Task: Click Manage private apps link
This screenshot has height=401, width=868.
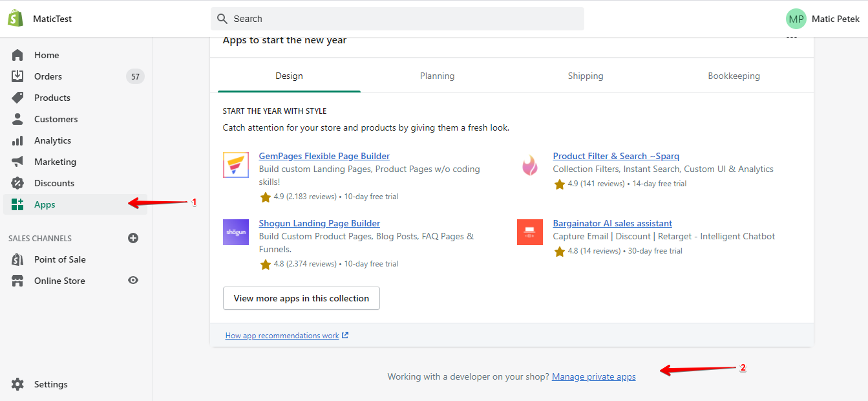Action: (594, 376)
